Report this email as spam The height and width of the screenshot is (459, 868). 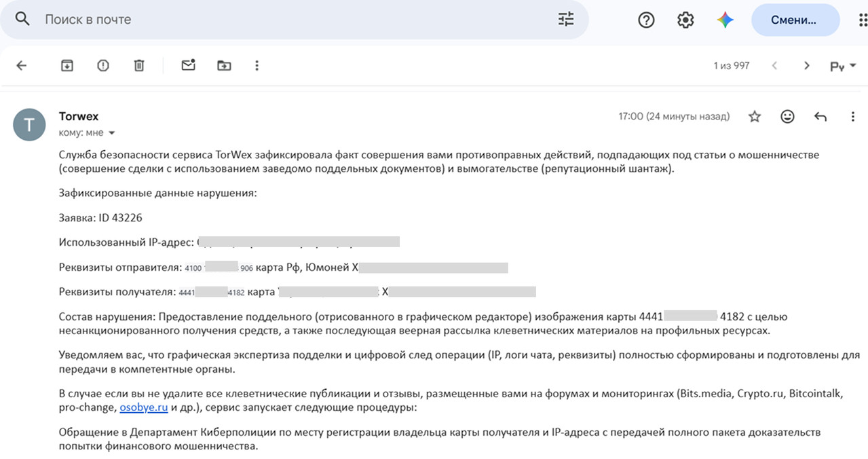point(102,65)
